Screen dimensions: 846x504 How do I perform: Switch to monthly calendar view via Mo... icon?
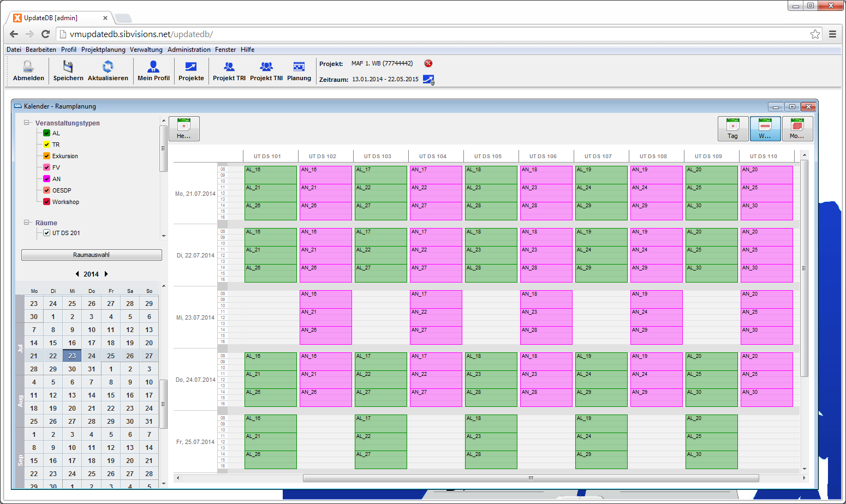798,128
